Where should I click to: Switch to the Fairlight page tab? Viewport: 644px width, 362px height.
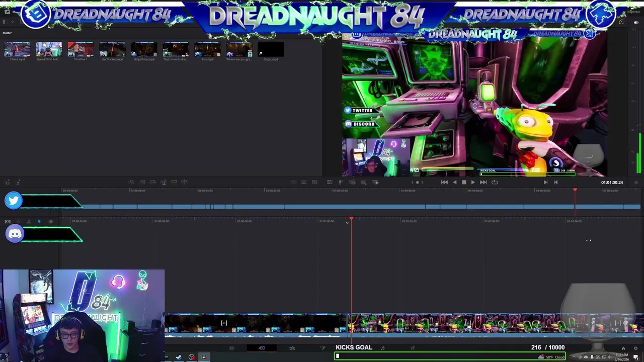(x=383, y=348)
